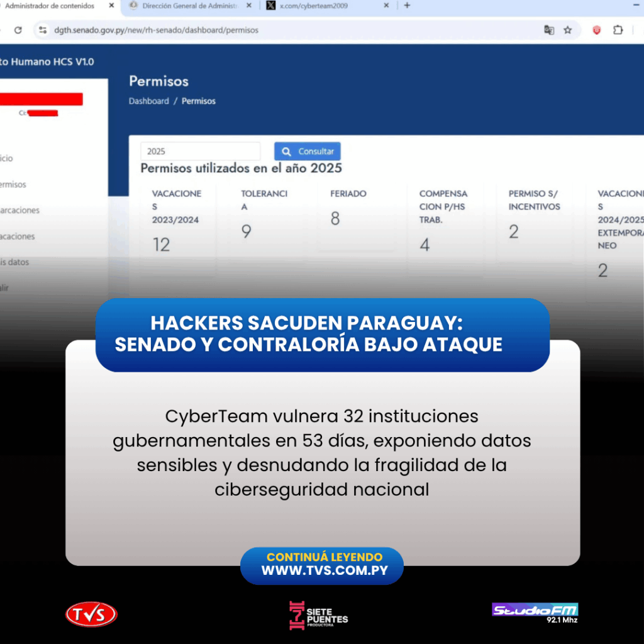Click the reload page icon
This screenshot has width=644, height=644.
(18, 30)
